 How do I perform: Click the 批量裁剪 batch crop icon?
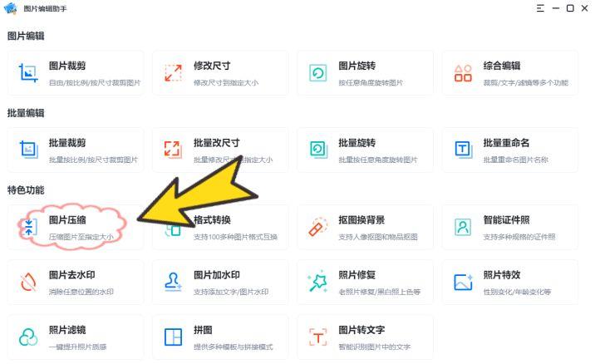(29, 150)
